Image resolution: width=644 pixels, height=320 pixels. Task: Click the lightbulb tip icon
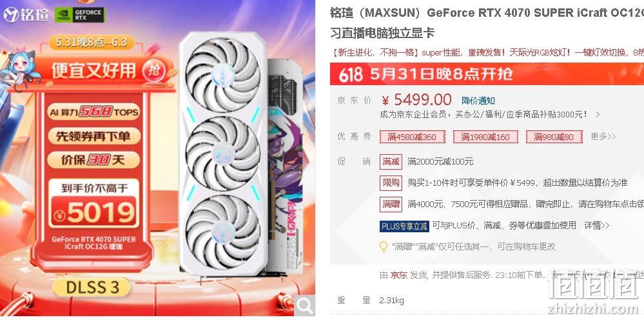(383, 246)
